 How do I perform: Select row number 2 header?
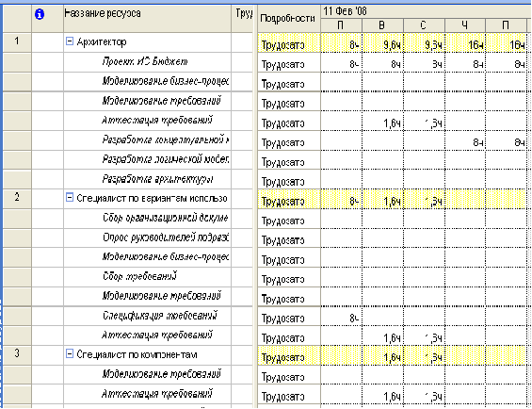tap(17, 199)
